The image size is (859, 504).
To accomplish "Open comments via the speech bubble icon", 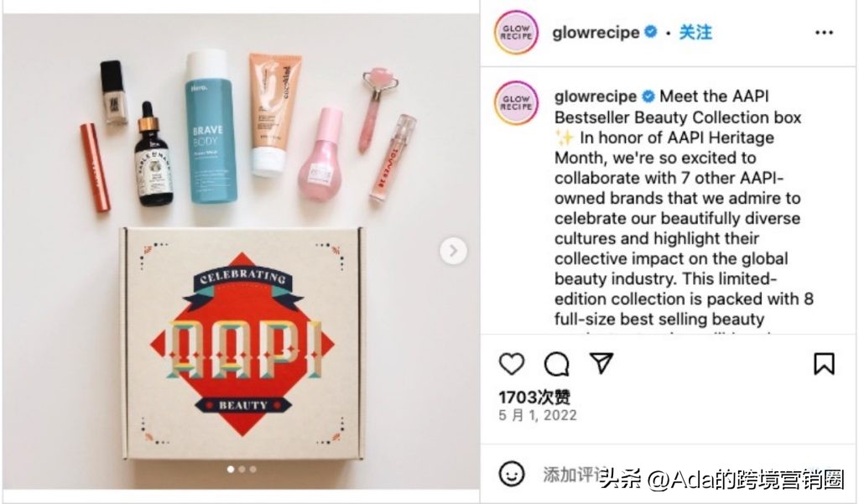I will tap(557, 364).
